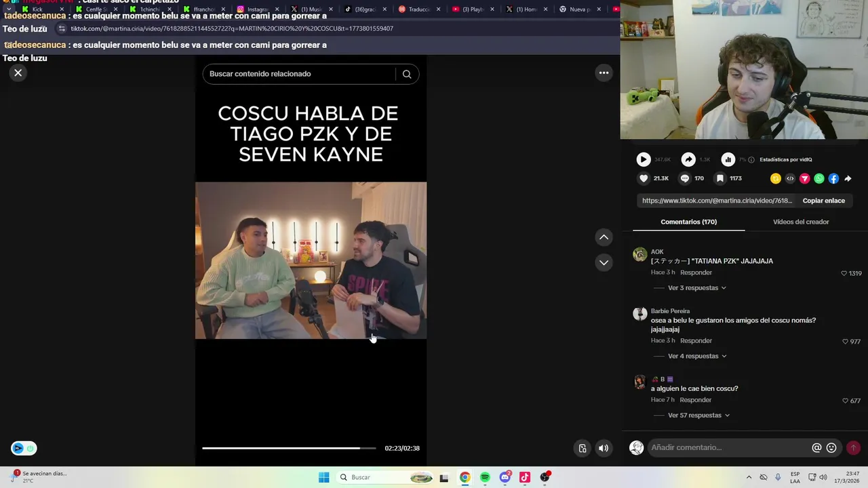Image resolution: width=868 pixels, height=488 pixels.
Task: Go to previous video with up arrow
Action: [x=604, y=237]
